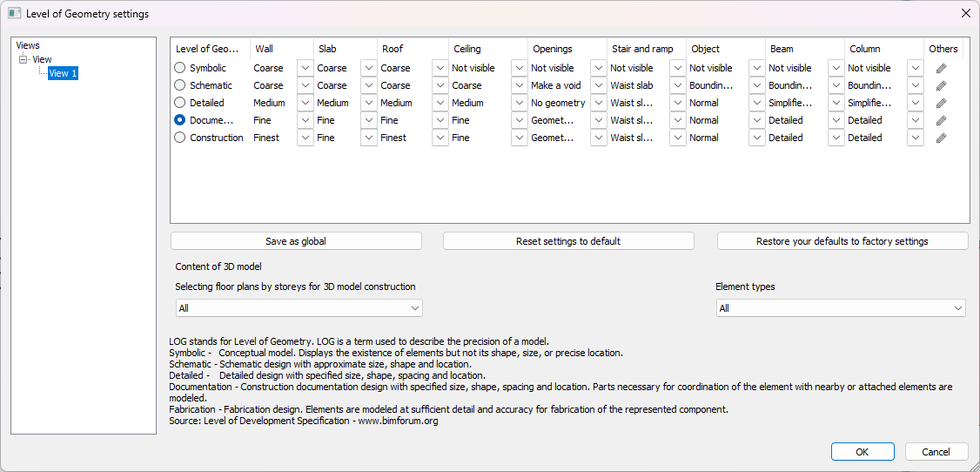Select View 1 in the Views tree
Image resolution: width=980 pixels, height=472 pixels.
coord(63,73)
